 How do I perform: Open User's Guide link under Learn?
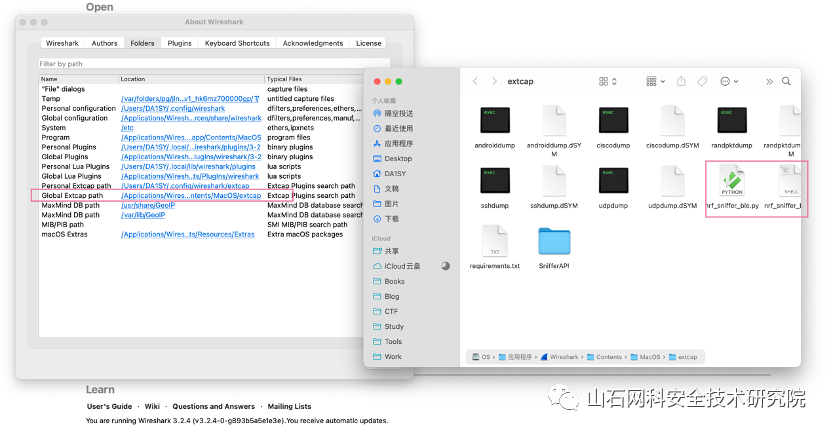click(x=109, y=406)
